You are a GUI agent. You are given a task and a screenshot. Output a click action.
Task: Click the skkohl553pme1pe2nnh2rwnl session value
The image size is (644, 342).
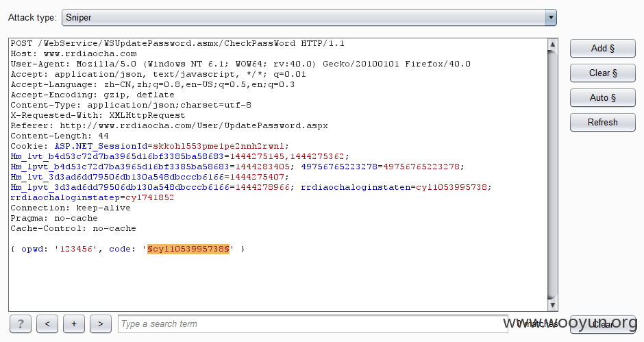pyautogui.click(x=219, y=147)
